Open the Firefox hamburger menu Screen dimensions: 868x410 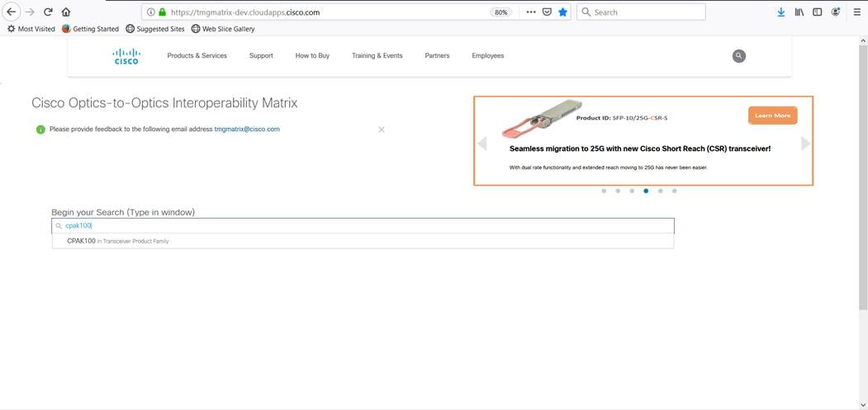pos(856,12)
